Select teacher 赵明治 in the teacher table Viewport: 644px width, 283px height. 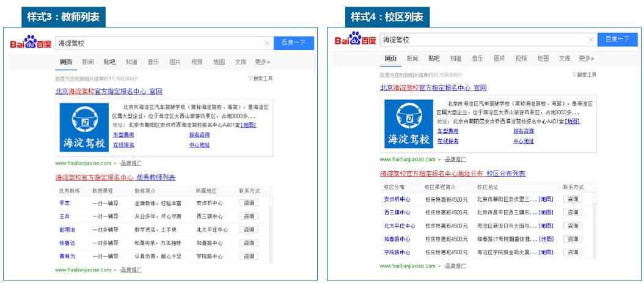click(67, 230)
